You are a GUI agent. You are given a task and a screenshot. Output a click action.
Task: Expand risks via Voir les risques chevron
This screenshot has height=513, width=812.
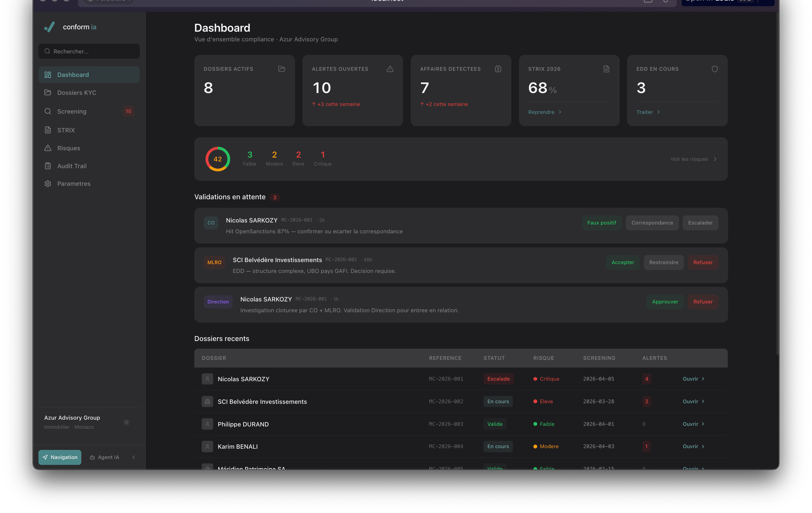pyautogui.click(x=715, y=159)
